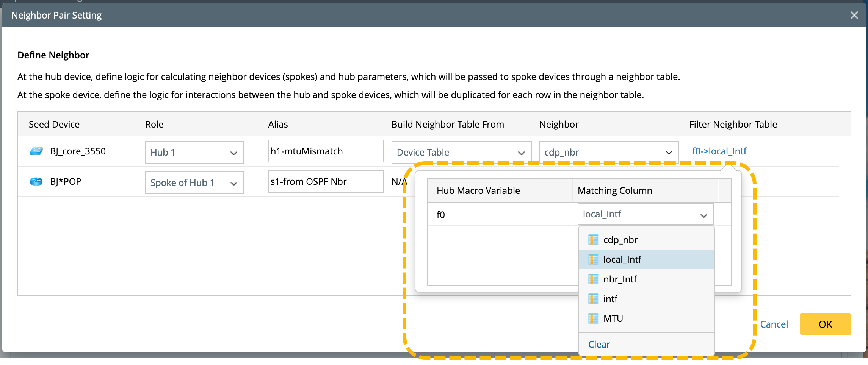This screenshot has height=365, width=868.
Task: Choose nbr_Intf in the dropdown list
Action: 620,279
